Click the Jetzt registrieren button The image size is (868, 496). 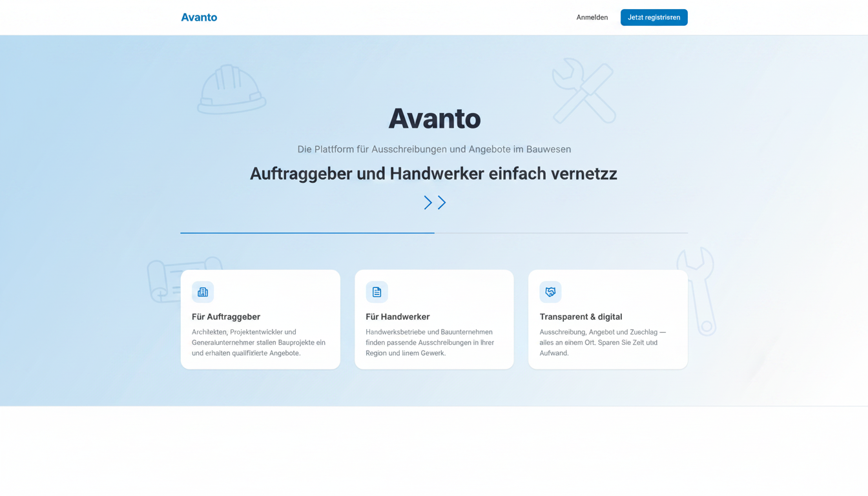click(x=654, y=17)
